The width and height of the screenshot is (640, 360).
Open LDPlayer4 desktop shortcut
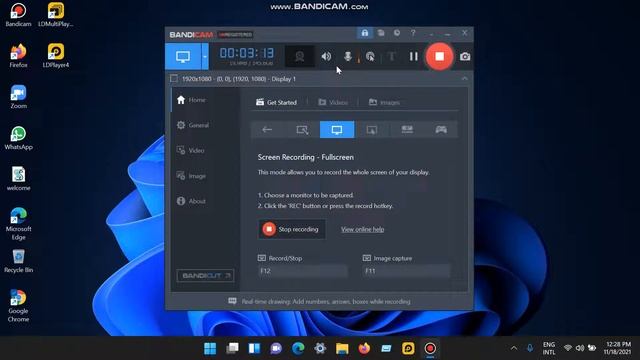click(x=56, y=56)
